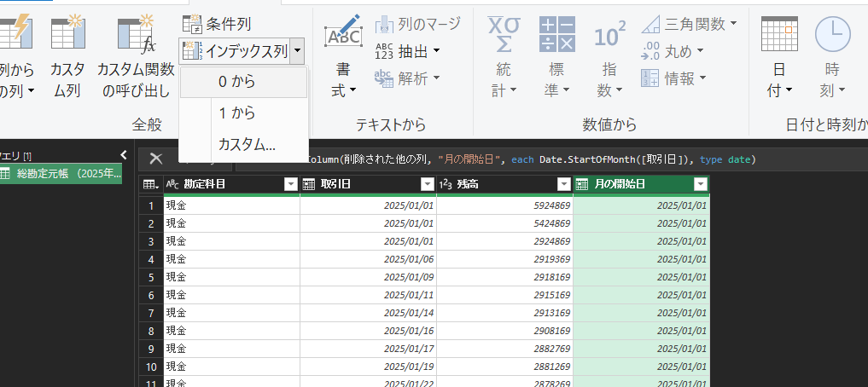Select '0 から' from index menu
The image size is (868, 387).
click(x=236, y=82)
